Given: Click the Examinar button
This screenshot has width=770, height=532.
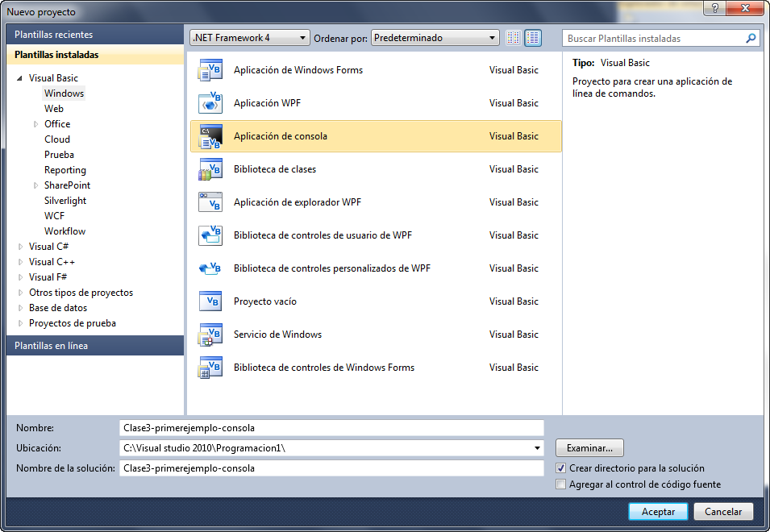Looking at the screenshot, I should (x=589, y=447).
